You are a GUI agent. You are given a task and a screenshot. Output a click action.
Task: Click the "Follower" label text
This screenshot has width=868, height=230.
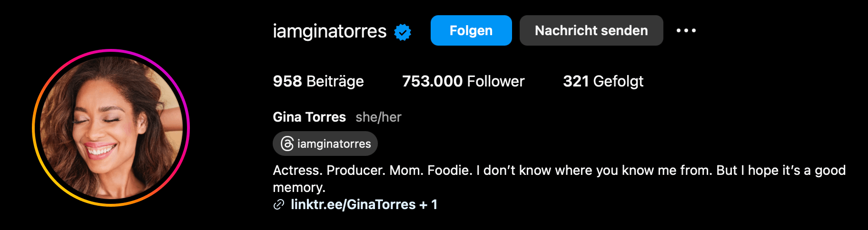tap(495, 81)
